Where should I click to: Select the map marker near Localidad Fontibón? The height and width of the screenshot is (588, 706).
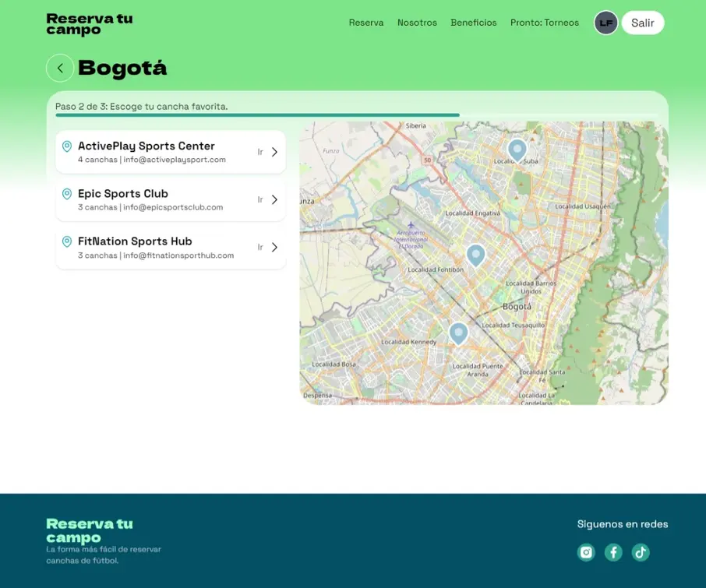[475, 255]
